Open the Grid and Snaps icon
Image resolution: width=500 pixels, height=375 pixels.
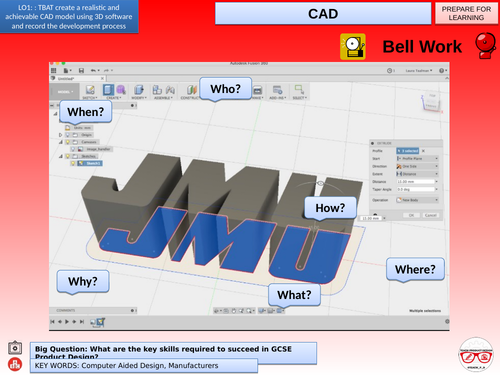pos(271,311)
